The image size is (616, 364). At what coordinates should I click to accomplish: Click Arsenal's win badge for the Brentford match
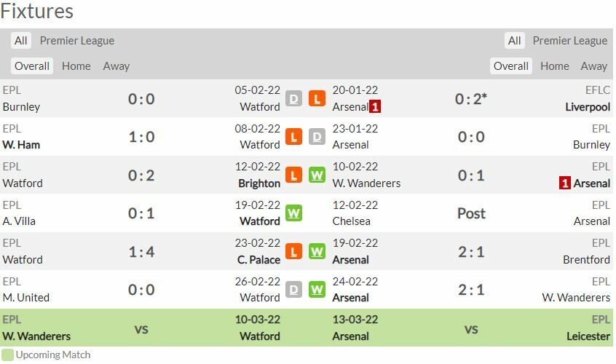317,251
